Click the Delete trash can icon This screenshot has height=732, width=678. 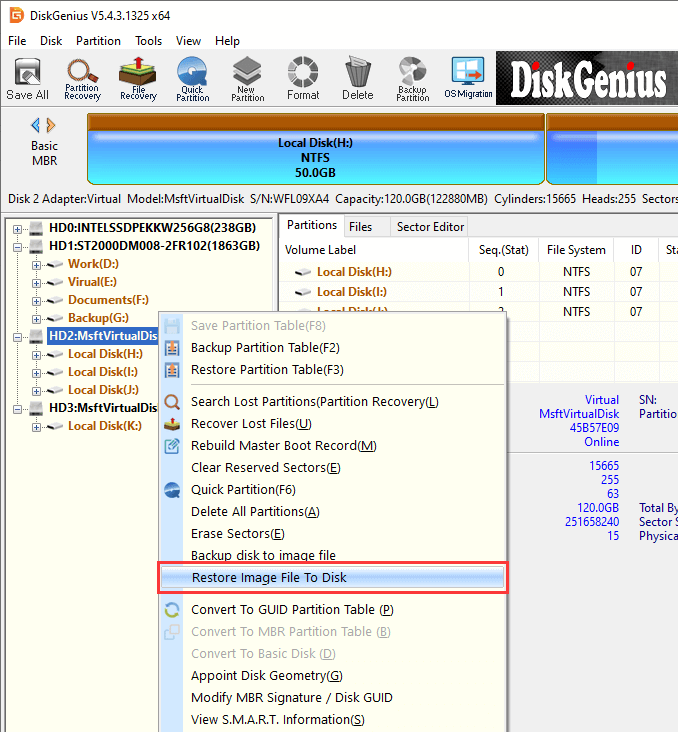(357, 79)
